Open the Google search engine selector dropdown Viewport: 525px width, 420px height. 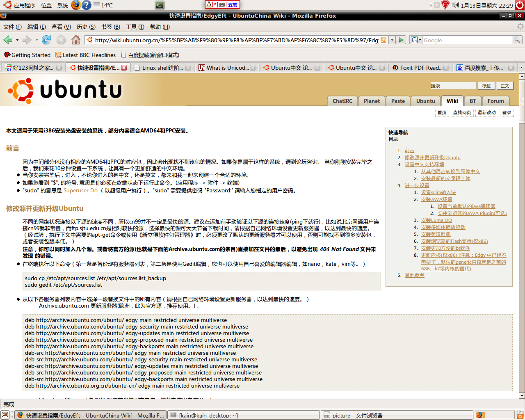416,40
